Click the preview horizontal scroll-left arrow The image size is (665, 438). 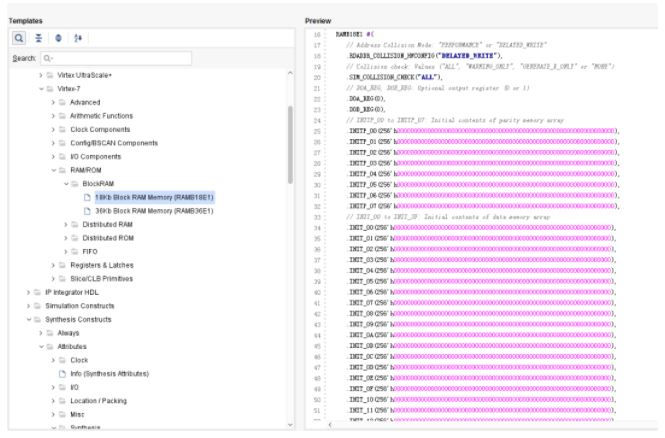click(x=330, y=424)
